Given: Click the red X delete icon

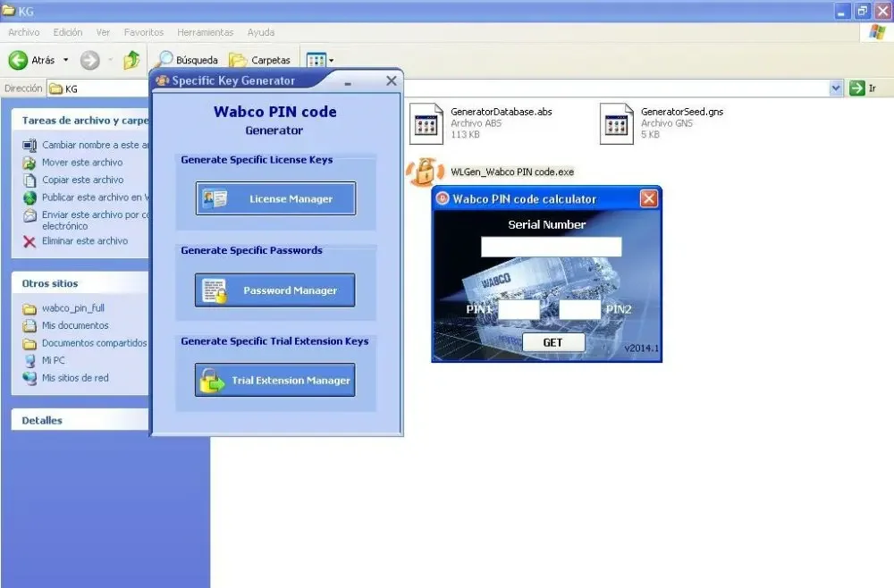Looking at the screenshot, I should pos(30,241).
